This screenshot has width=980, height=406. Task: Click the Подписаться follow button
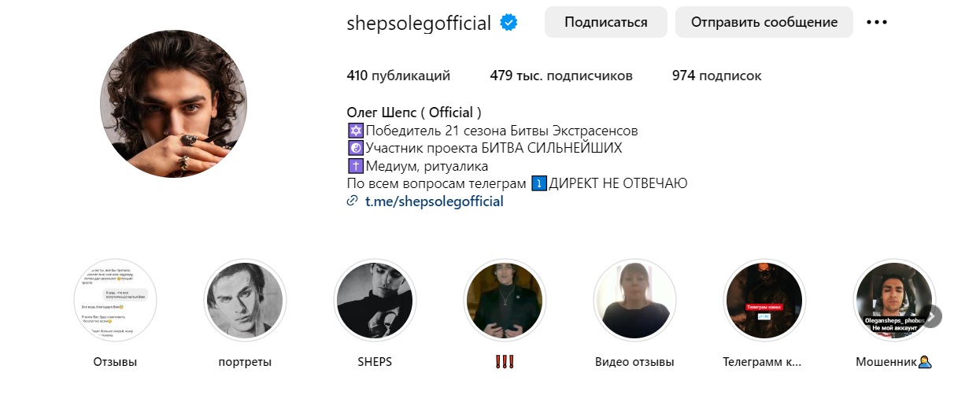click(606, 22)
